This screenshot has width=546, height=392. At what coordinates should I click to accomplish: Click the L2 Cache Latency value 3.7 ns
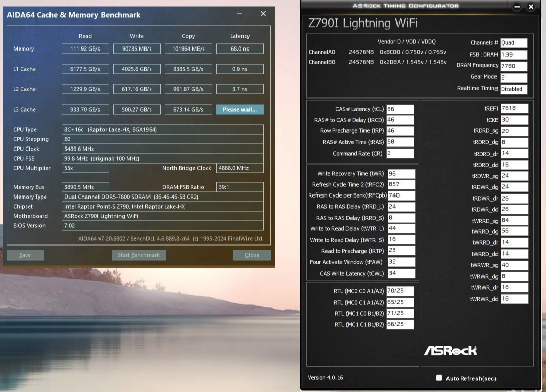pyautogui.click(x=240, y=89)
